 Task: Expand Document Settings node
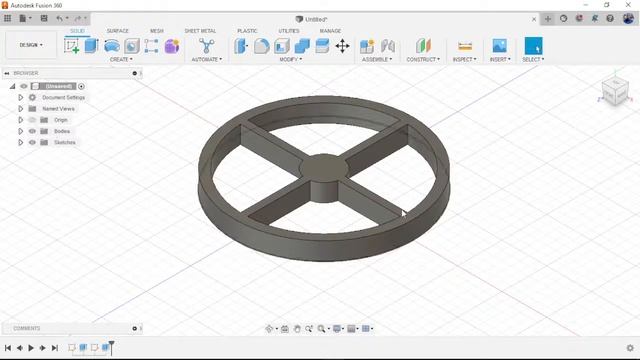(x=20, y=98)
